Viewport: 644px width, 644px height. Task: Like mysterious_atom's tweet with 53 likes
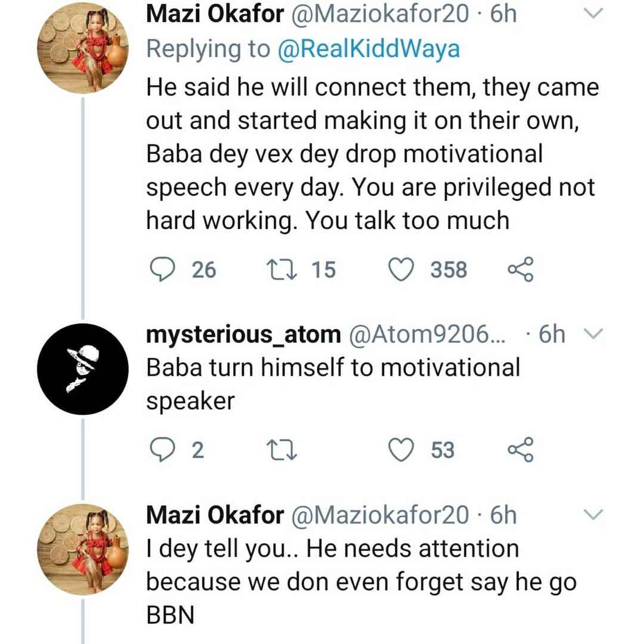tap(401, 450)
